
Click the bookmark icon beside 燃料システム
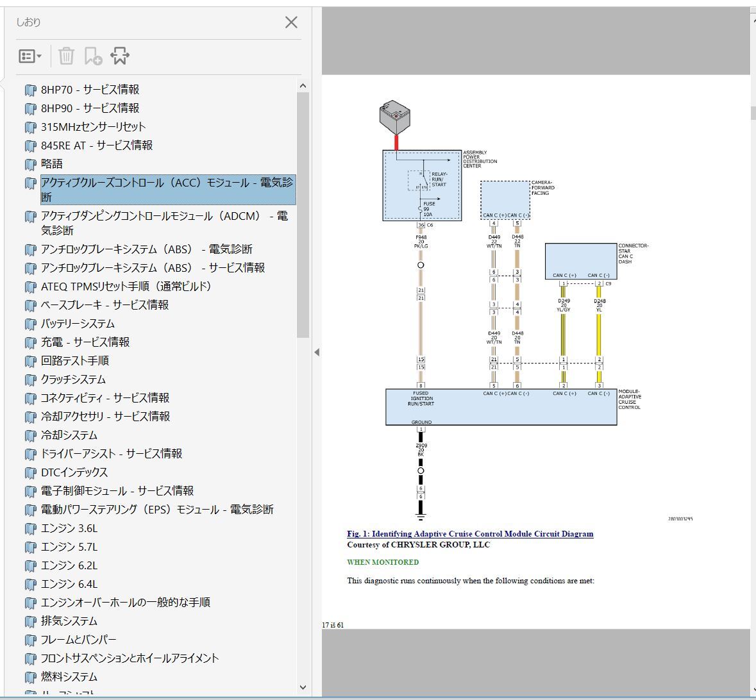coord(30,678)
